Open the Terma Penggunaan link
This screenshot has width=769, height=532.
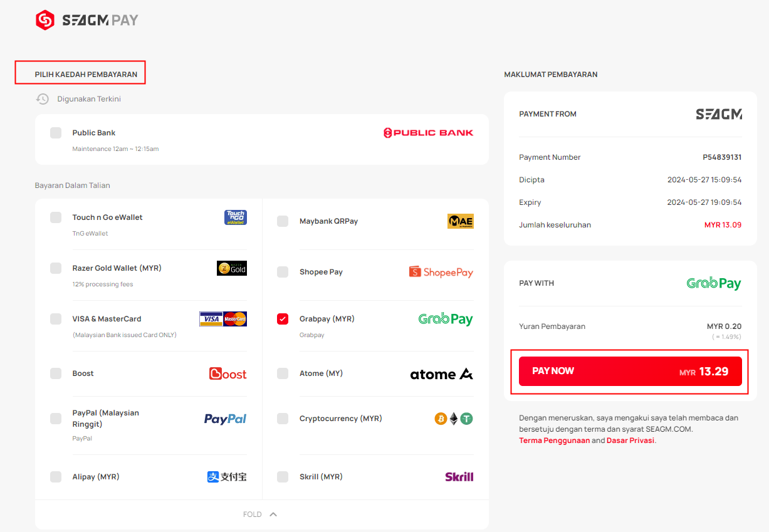click(555, 441)
